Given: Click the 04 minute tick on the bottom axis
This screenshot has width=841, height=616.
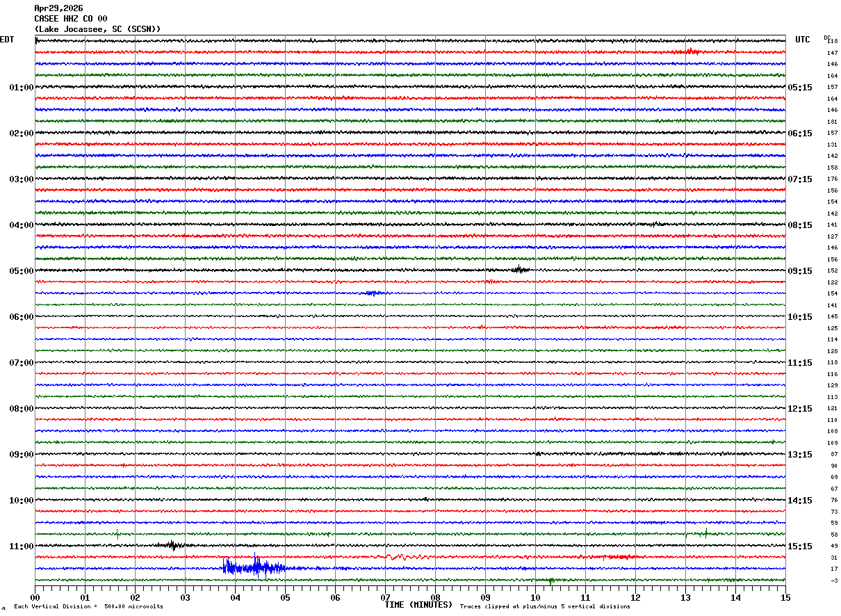Looking at the screenshot, I should (235, 597).
